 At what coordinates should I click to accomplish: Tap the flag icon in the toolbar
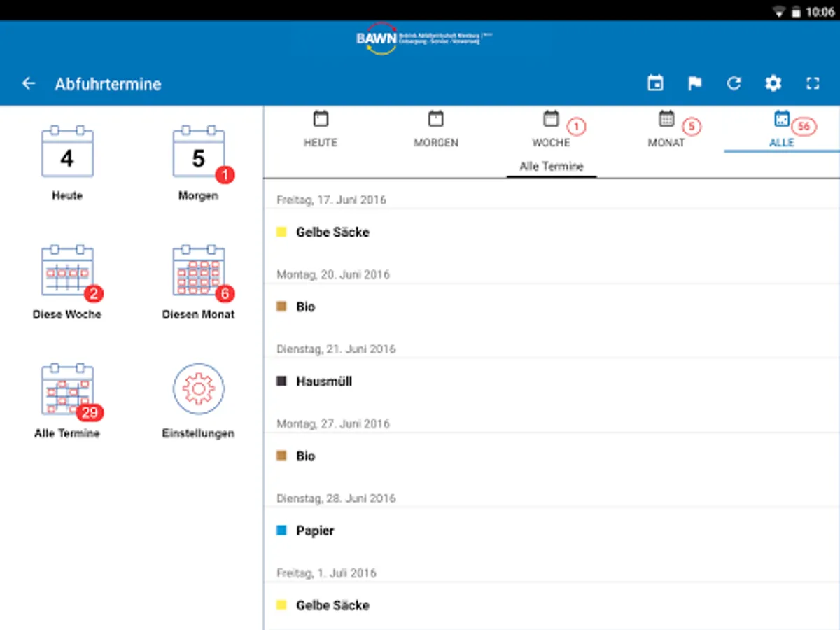(x=694, y=84)
